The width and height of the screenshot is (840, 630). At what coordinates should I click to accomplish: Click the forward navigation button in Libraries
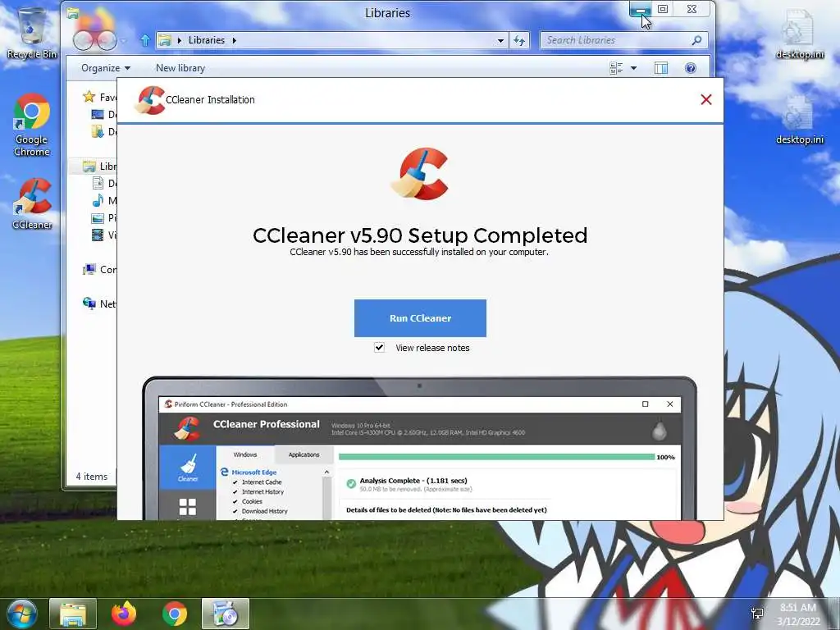point(106,40)
